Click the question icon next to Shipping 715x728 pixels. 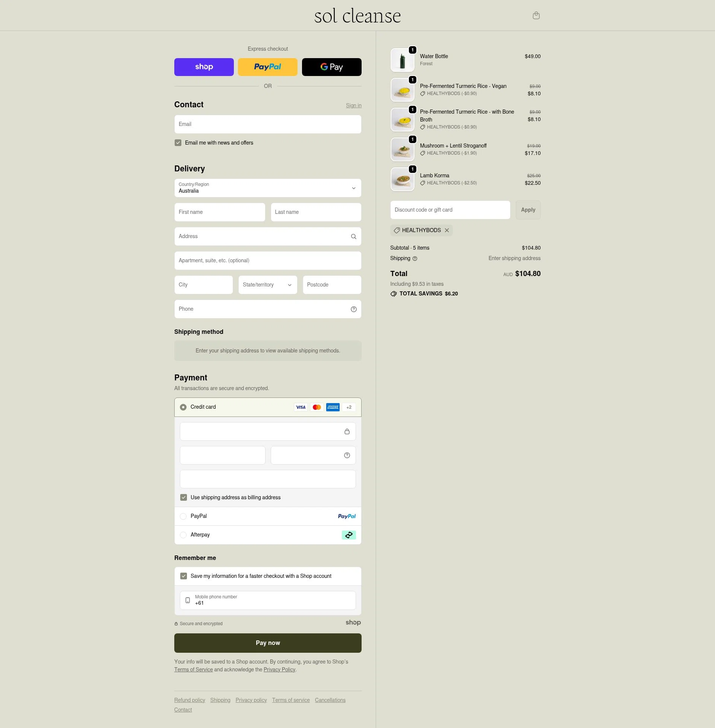coord(415,259)
